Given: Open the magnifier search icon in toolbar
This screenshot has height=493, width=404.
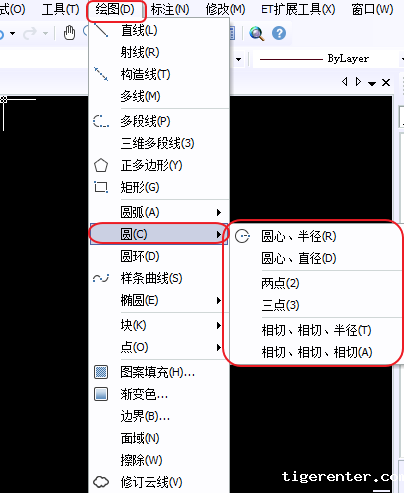Looking at the screenshot, I should point(257,33).
